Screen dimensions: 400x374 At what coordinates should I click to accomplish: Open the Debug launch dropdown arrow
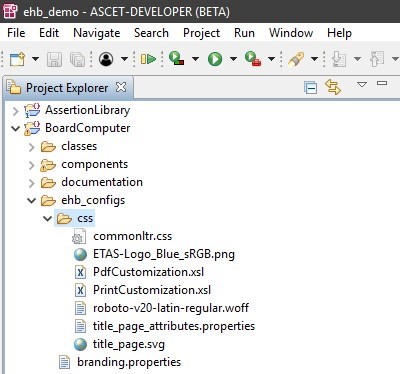(195, 59)
